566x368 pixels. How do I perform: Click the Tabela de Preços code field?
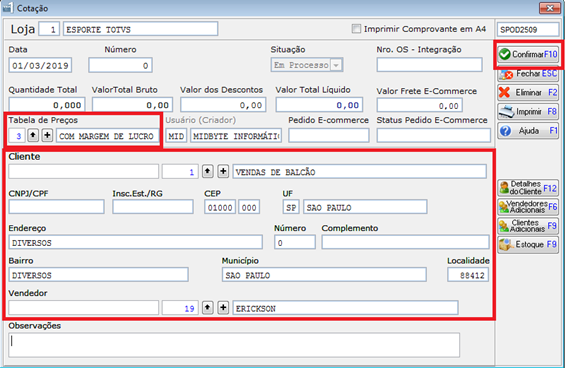coord(17,136)
